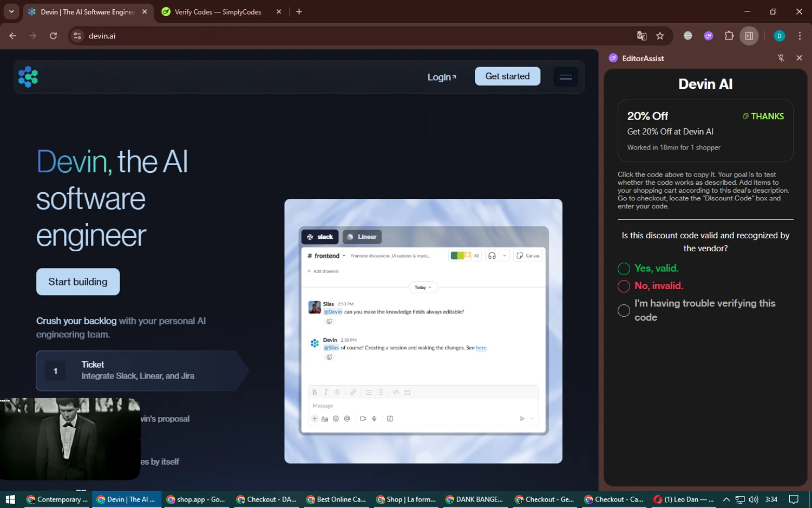Click the Bold formatting icon in message box

315,392
